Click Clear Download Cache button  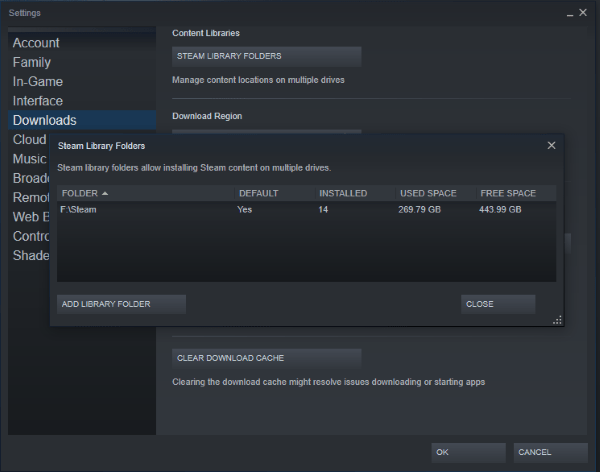(x=266, y=358)
